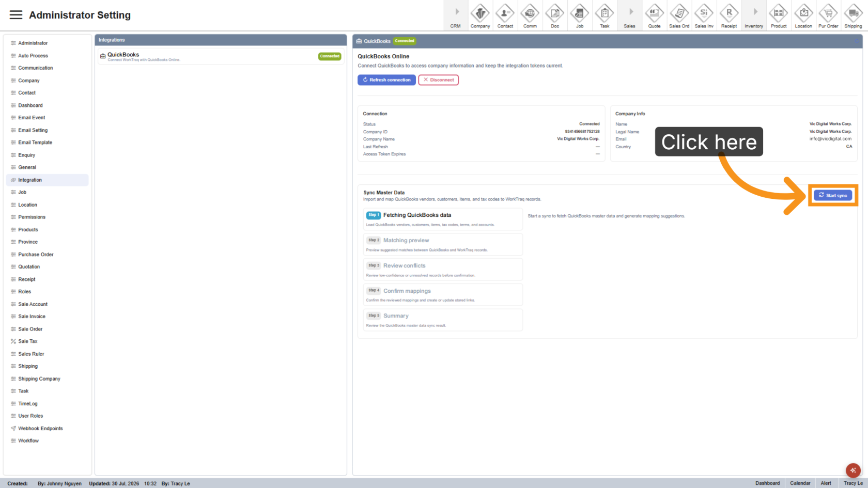This screenshot has height=488, width=868.
Task: Open the Comm module icon
Action: coord(530,15)
